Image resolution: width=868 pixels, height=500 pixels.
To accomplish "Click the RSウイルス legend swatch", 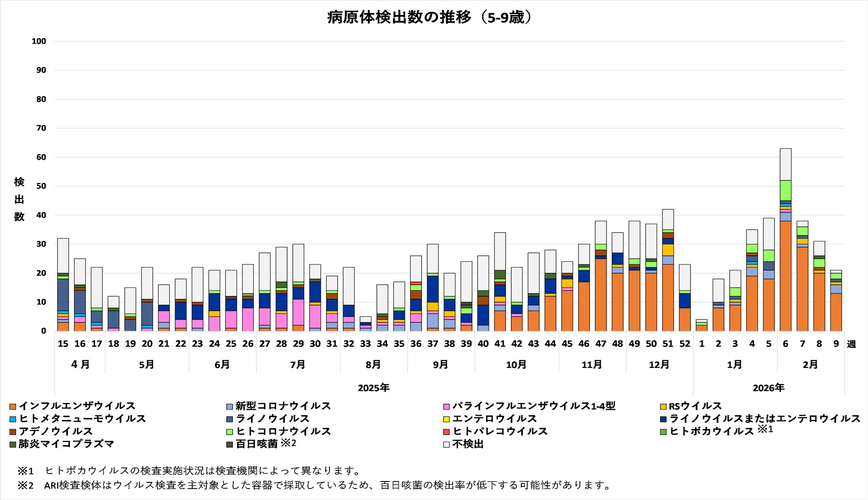I will point(663,406).
